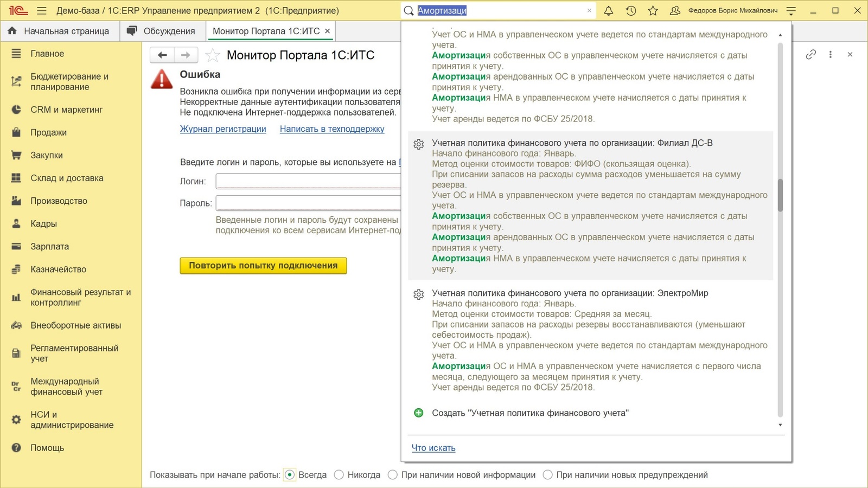Open НСИ и администрирование section

tap(71, 420)
